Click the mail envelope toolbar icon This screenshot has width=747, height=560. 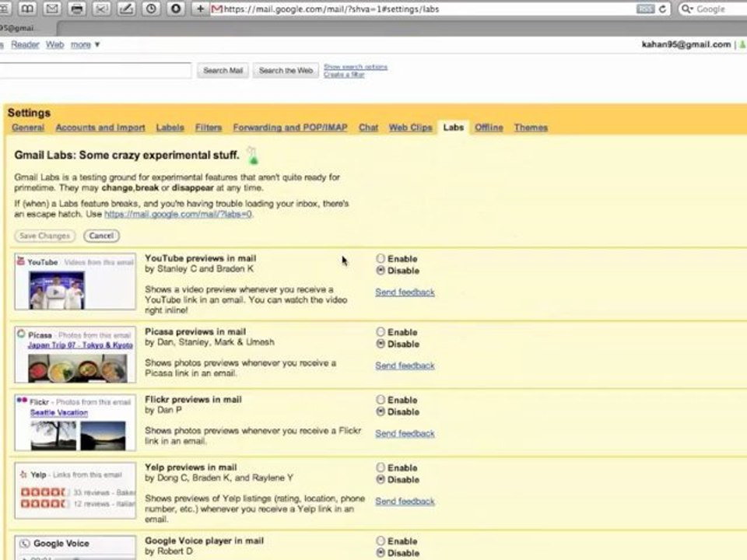click(x=52, y=9)
